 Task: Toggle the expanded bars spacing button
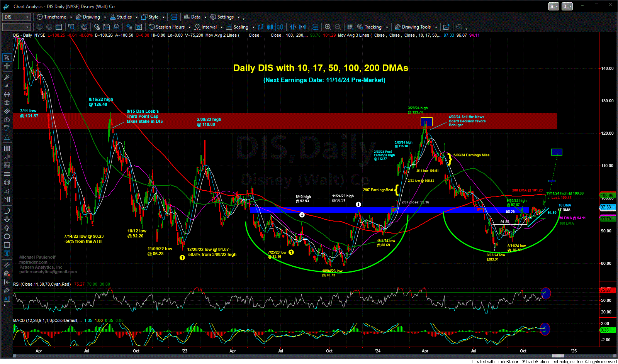302,27
